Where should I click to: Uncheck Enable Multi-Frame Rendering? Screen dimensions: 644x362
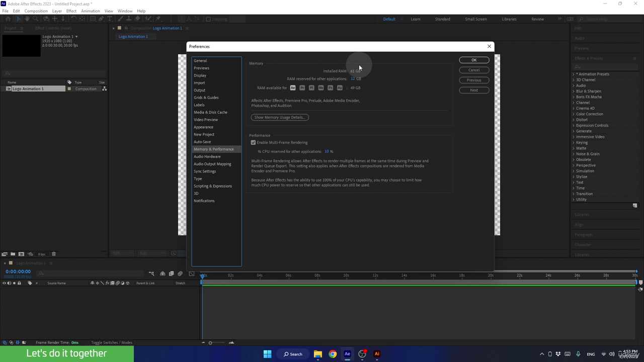(x=254, y=143)
